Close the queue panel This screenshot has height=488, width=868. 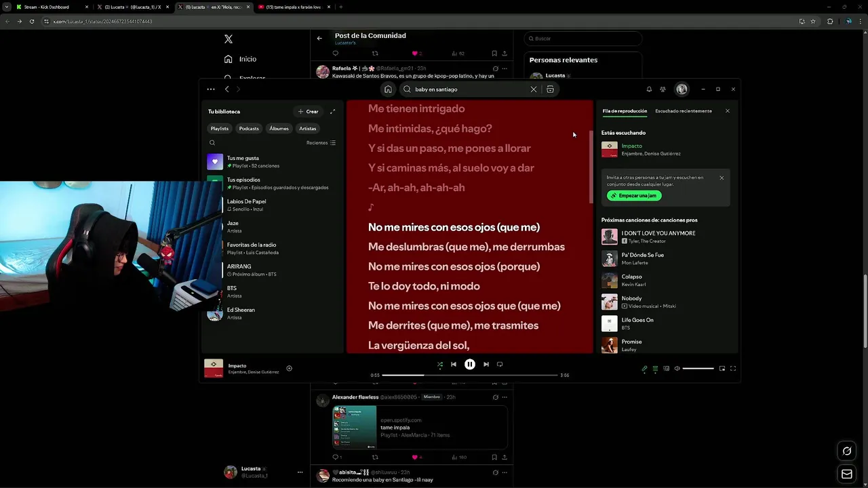[x=728, y=110]
